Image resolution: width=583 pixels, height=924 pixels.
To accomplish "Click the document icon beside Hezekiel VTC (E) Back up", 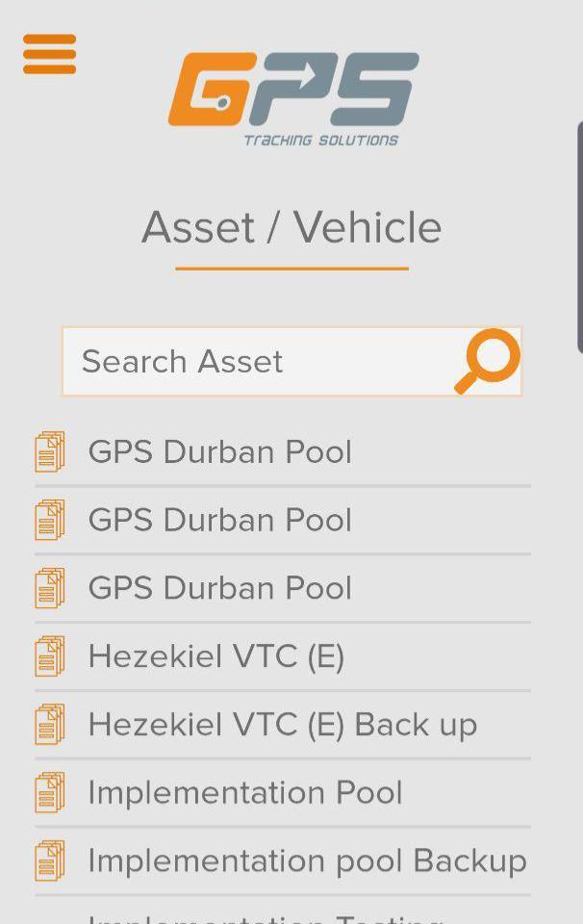I will 50,724.
